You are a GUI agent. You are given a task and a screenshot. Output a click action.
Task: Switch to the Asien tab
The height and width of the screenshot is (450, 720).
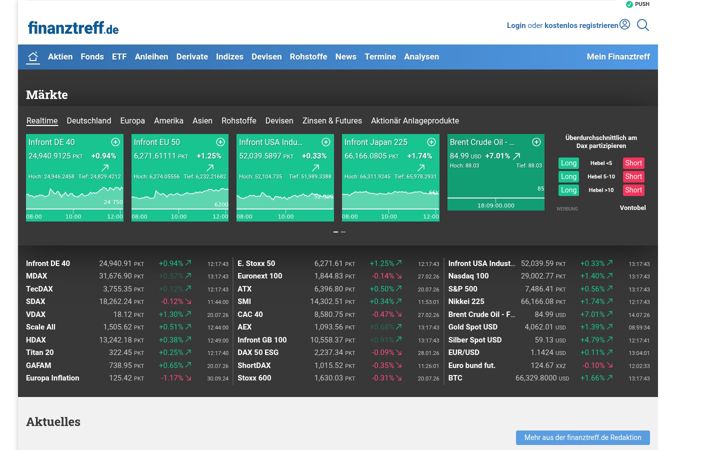[202, 121]
